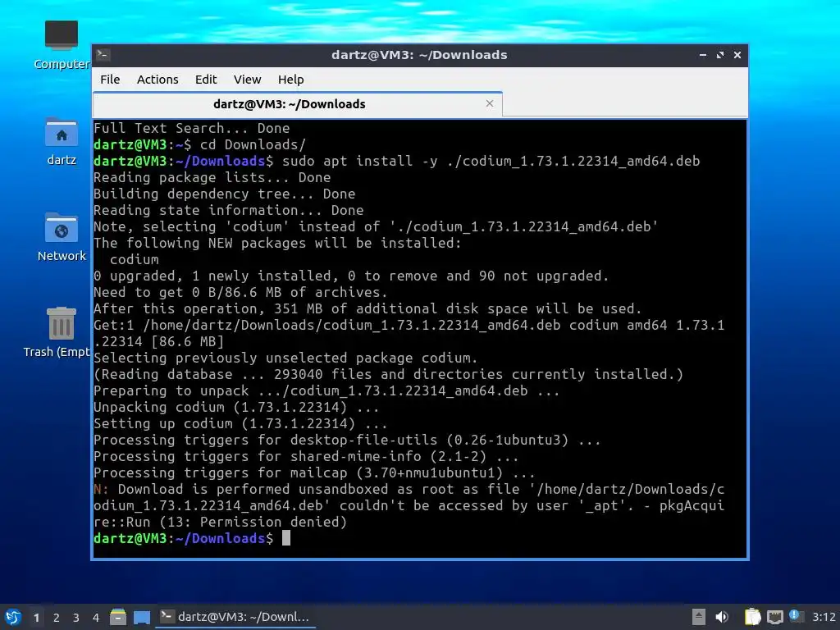840x630 pixels.
Task: Click 'The following NEW packages' line
Action: pos(277,243)
